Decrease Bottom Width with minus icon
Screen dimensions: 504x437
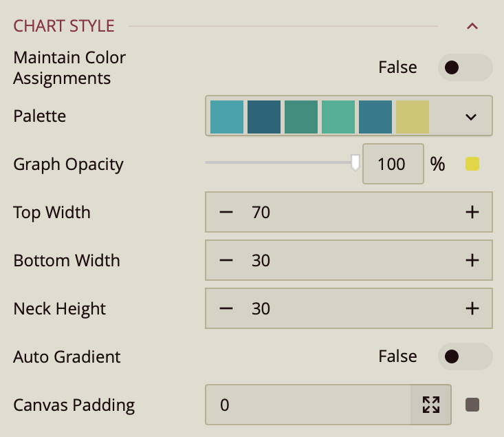point(226,261)
